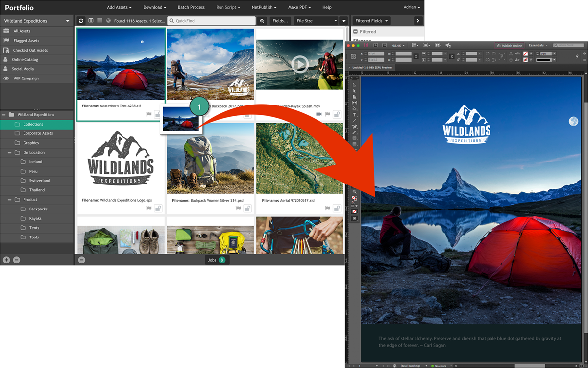This screenshot has width=588, height=368.
Task: Toggle constrain proportions link for width and height
Action: point(416,56)
